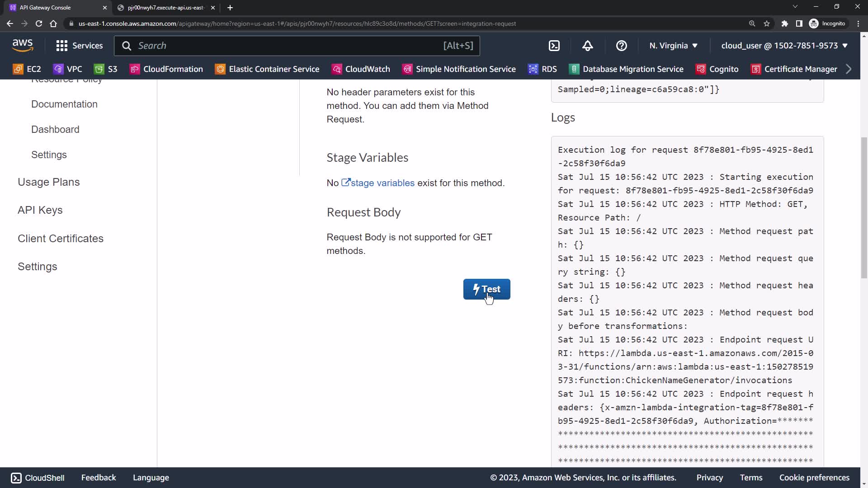Screen dimensions: 868x488
Task: Click CloudShell in the footer bar
Action: [x=38, y=478]
